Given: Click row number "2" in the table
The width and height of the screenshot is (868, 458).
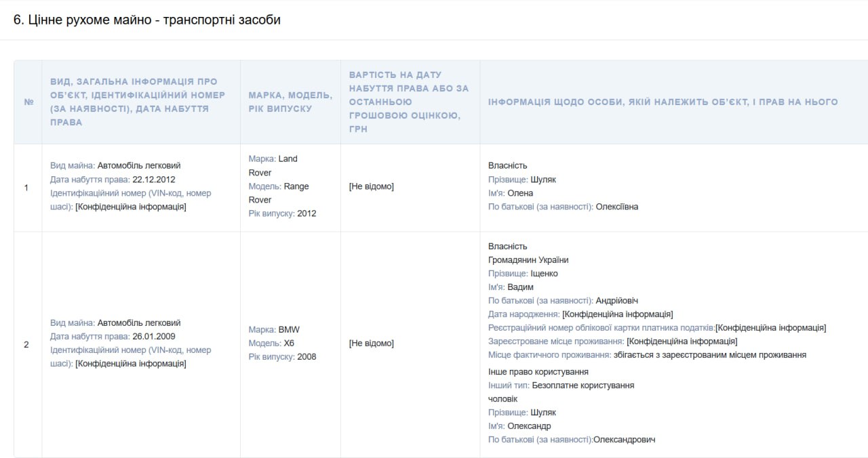Looking at the screenshot, I should (x=26, y=344).
